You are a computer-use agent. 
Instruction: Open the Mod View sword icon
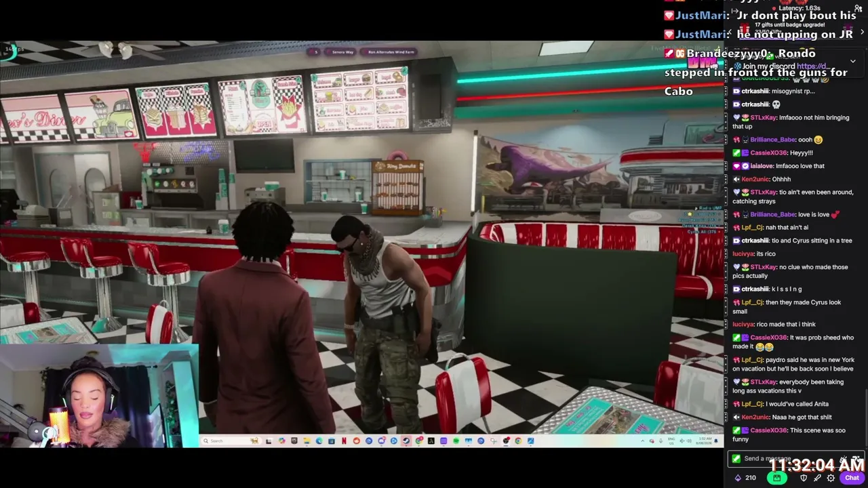[x=817, y=478]
